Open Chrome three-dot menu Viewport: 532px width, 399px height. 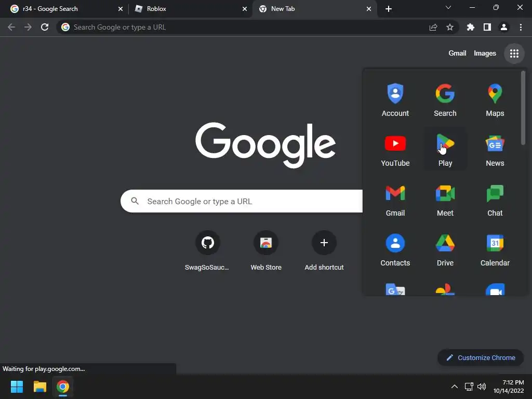[x=521, y=27]
